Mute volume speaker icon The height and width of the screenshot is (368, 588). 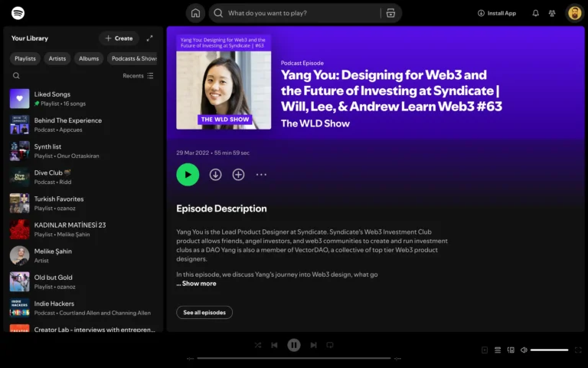[524, 350]
